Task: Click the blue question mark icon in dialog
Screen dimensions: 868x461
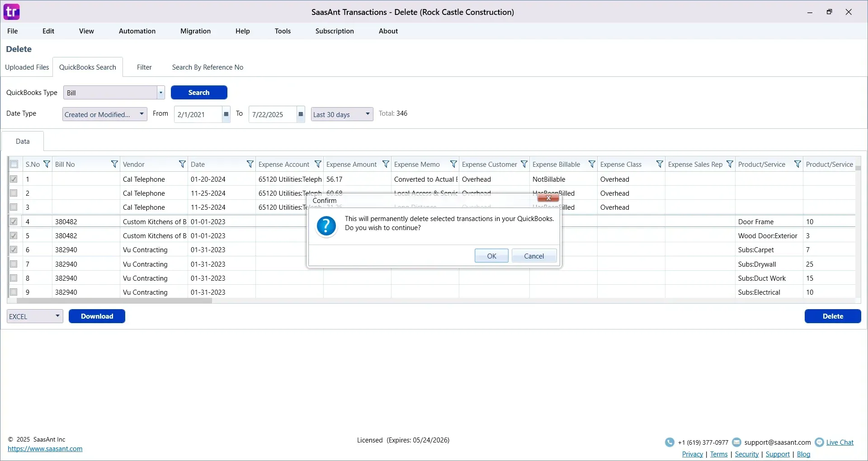Action: tap(326, 226)
